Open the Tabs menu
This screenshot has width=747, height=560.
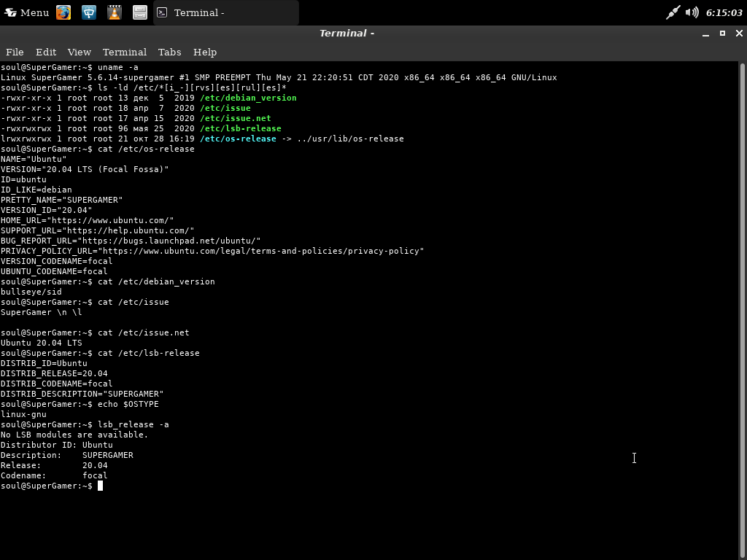point(169,52)
